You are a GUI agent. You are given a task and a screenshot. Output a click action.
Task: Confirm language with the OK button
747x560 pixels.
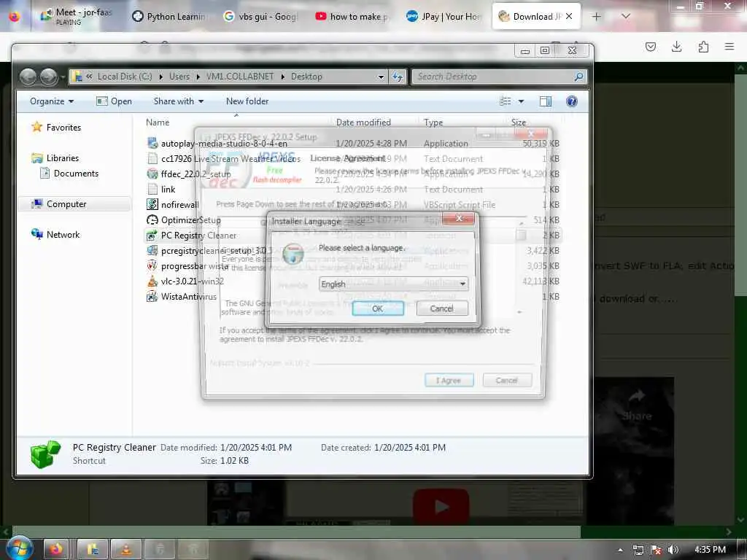[x=378, y=308]
